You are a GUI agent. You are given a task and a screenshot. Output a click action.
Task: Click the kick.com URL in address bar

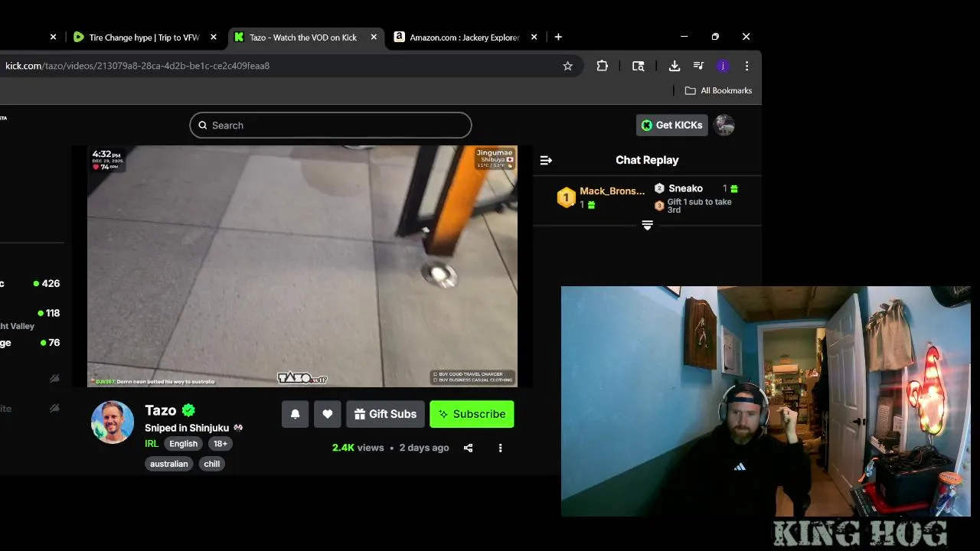[x=138, y=66]
